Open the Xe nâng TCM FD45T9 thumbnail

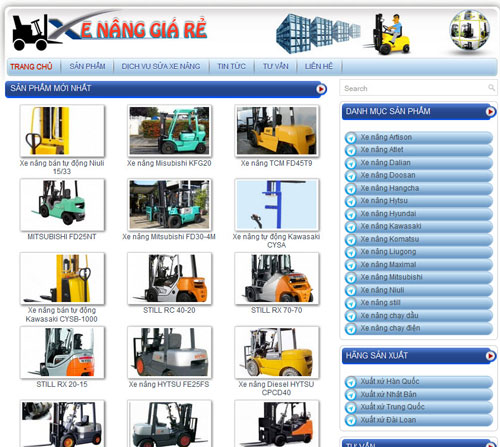[x=277, y=131]
